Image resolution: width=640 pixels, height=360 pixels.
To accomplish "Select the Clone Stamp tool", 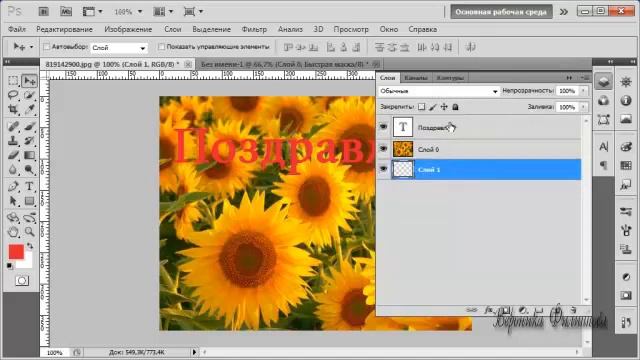I will pyautogui.click(x=13, y=141).
